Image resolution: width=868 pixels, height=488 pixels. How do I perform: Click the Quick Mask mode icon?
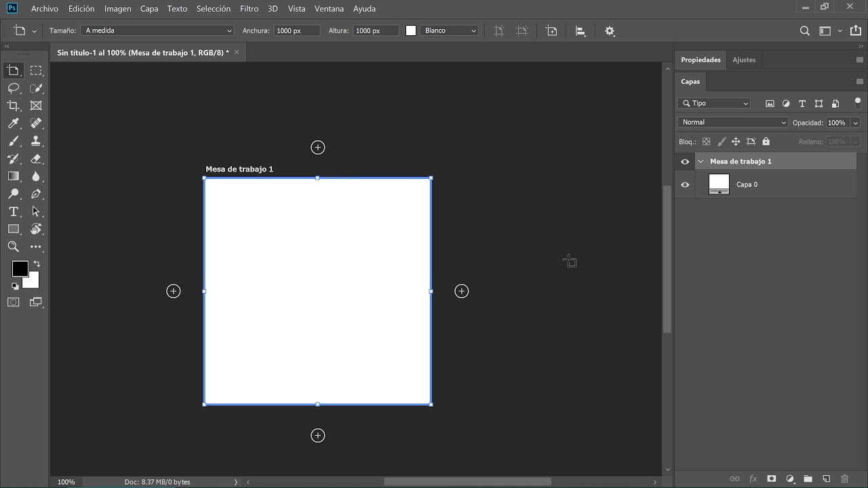(x=14, y=302)
